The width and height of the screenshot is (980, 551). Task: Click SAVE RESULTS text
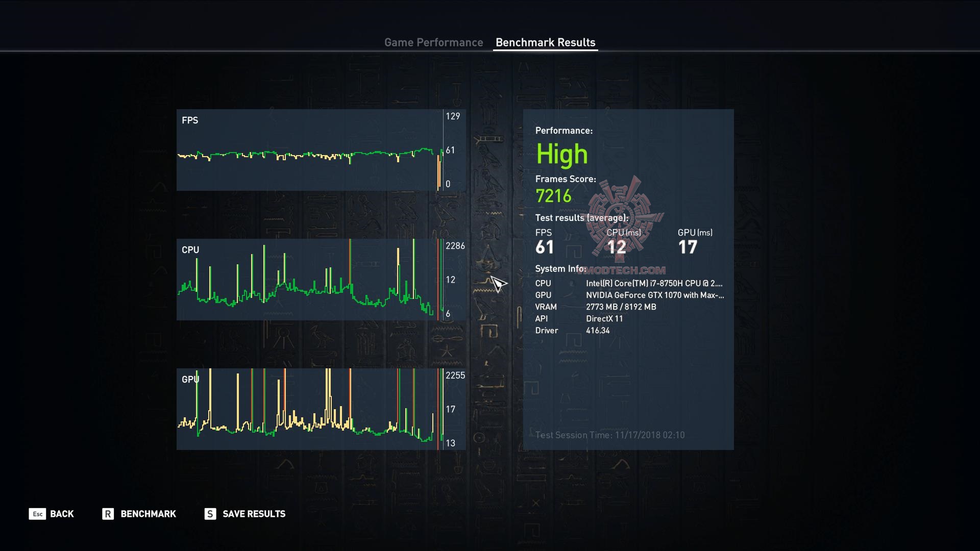click(254, 514)
